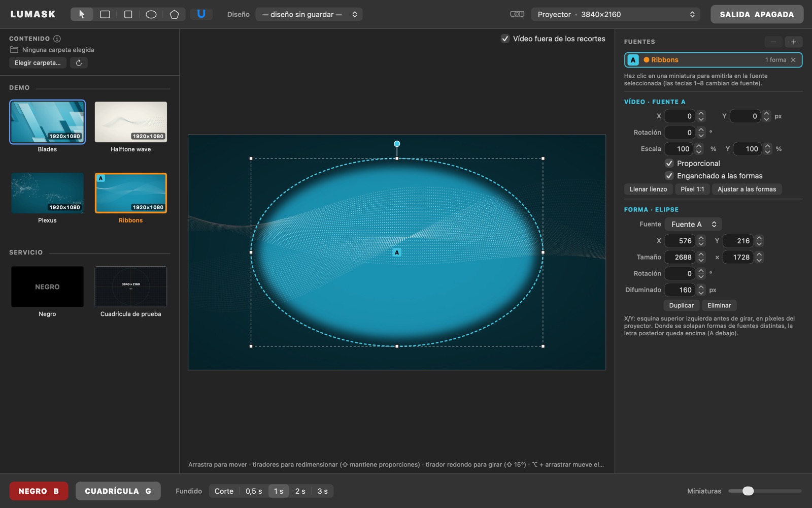The image size is (812, 508).
Task: Select the arrow pointer tool
Action: coord(82,14)
